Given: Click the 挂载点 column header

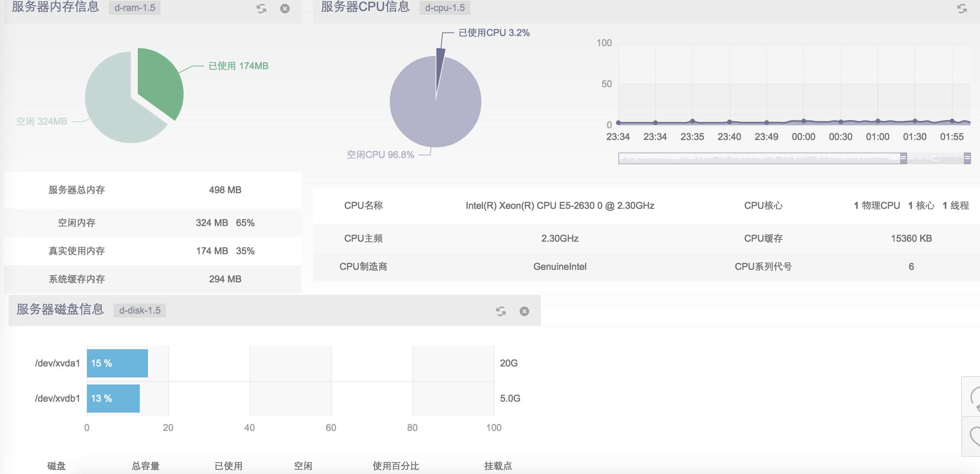Looking at the screenshot, I should 498,466.
